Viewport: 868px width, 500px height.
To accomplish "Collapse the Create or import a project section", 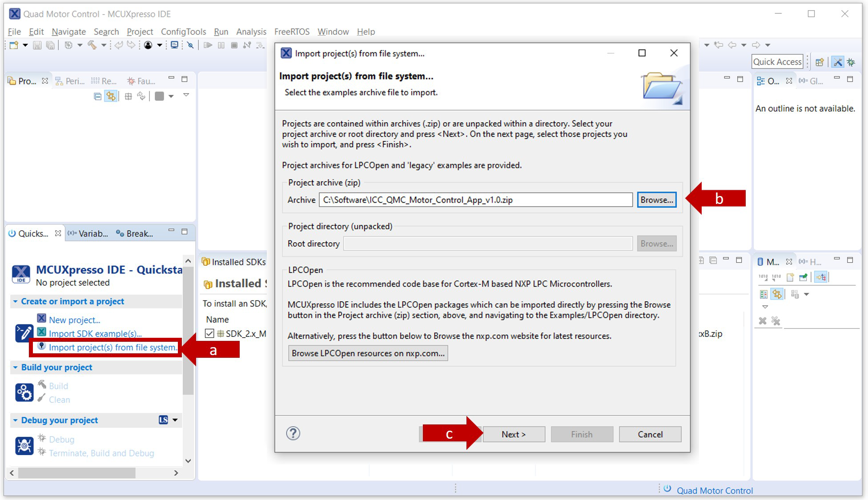I will point(15,301).
